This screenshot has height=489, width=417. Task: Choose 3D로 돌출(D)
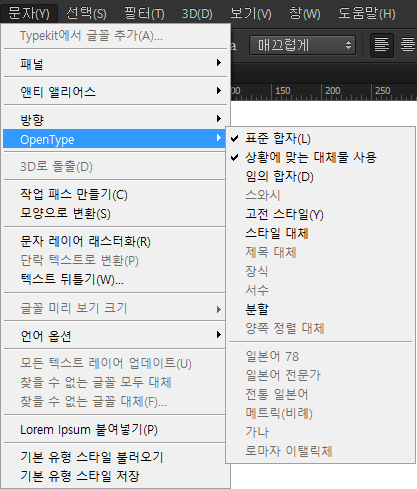[115, 166]
